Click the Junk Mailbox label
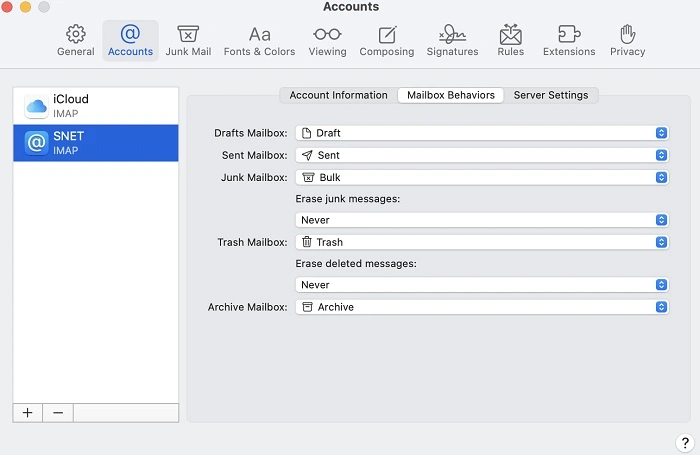The width and height of the screenshot is (700, 455). (254, 178)
